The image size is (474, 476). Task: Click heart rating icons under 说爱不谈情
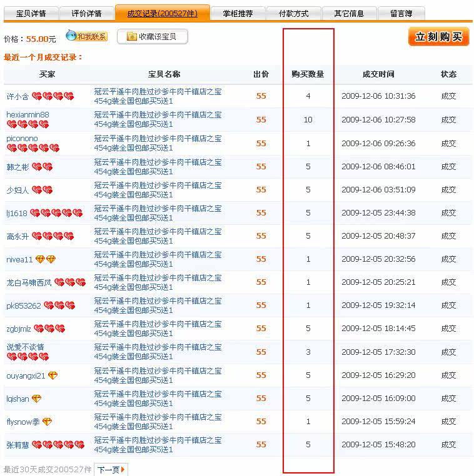coord(28,357)
